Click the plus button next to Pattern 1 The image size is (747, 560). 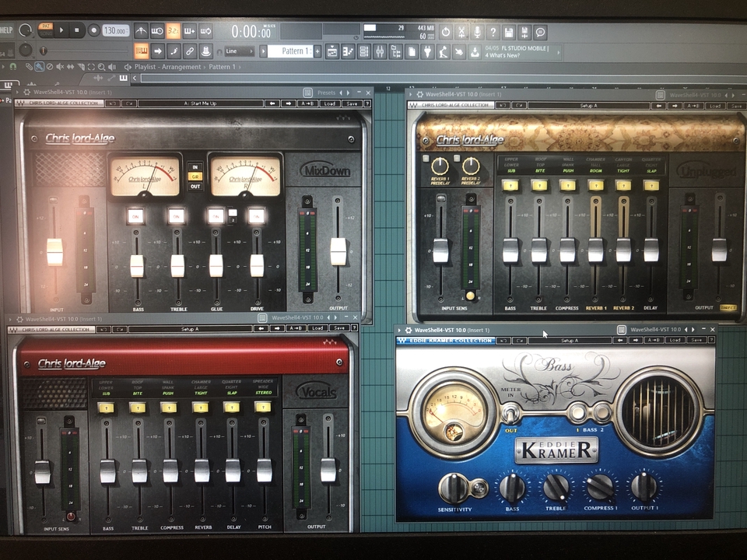click(x=317, y=51)
